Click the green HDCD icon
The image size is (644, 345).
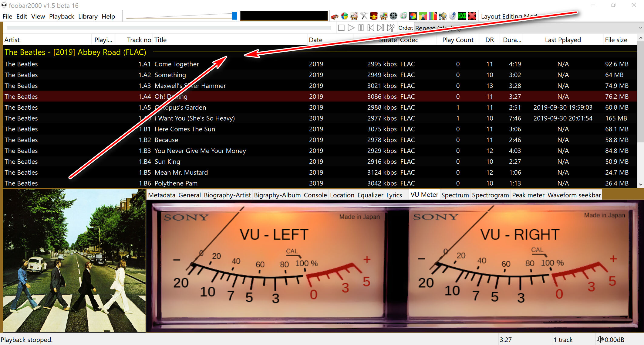click(462, 16)
